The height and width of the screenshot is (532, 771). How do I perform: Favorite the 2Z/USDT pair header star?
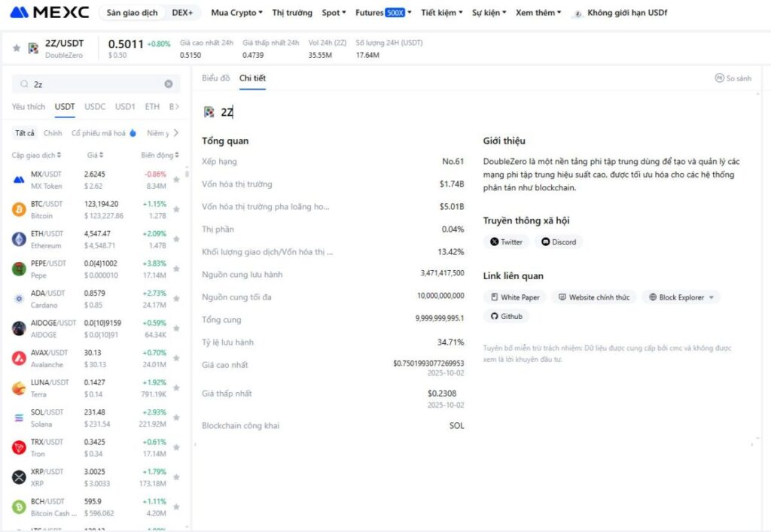(17, 48)
